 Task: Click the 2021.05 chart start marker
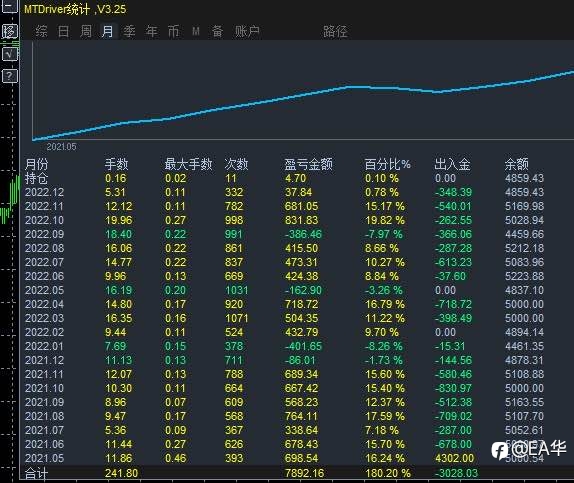coord(62,147)
